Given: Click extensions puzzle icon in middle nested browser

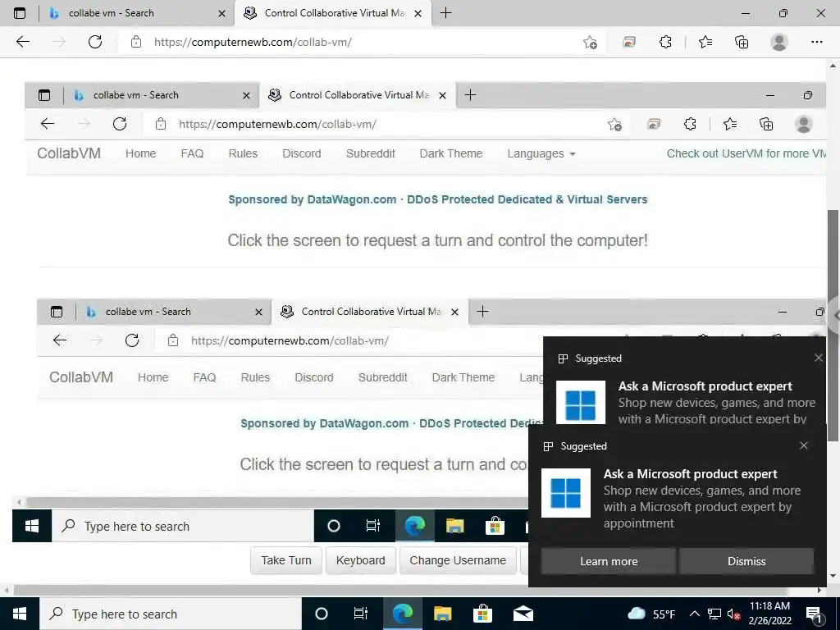Looking at the screenshot, I should pyautogui.click(x=690, y=125).
